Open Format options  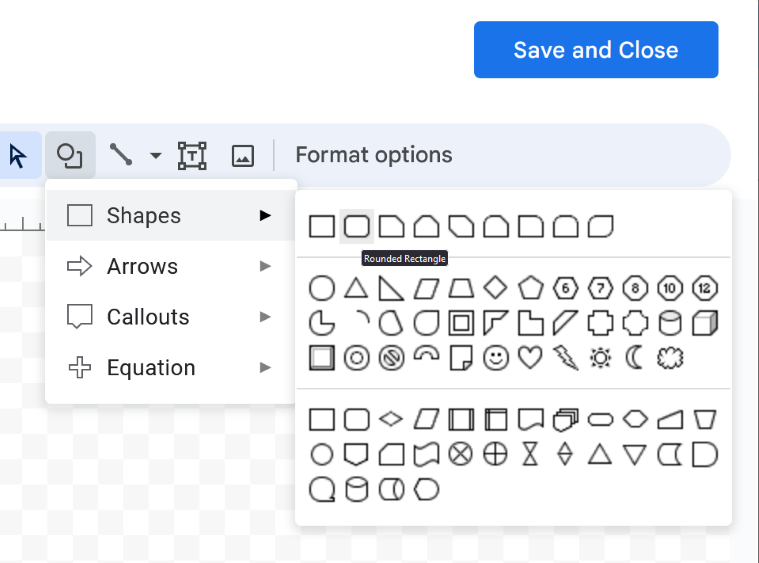(374, 155)
